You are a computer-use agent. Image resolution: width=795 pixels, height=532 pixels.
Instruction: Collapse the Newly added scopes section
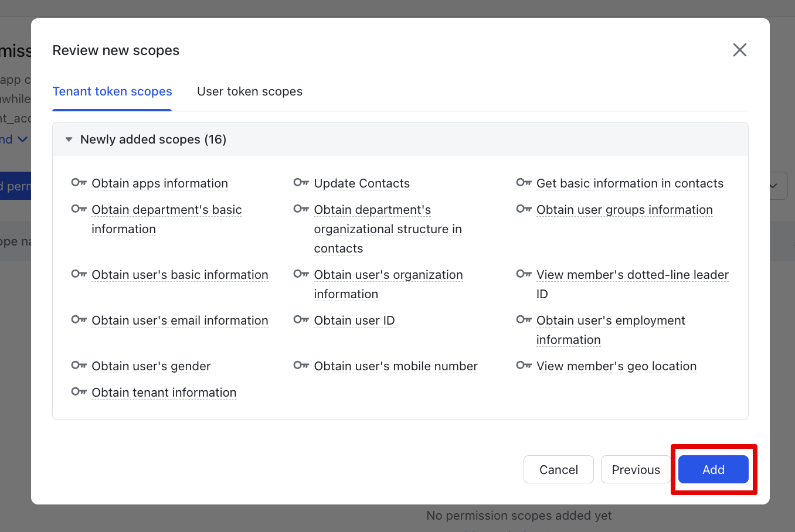coord(69,139)
